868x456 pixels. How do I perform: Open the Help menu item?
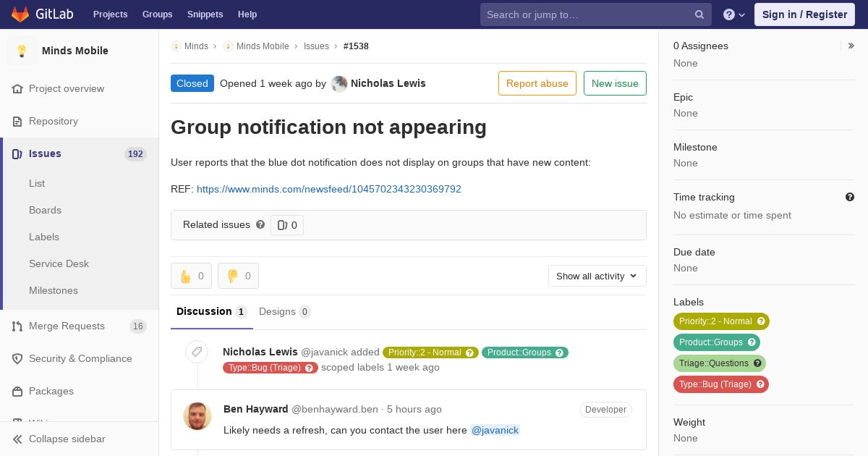(x=247, y=14)
